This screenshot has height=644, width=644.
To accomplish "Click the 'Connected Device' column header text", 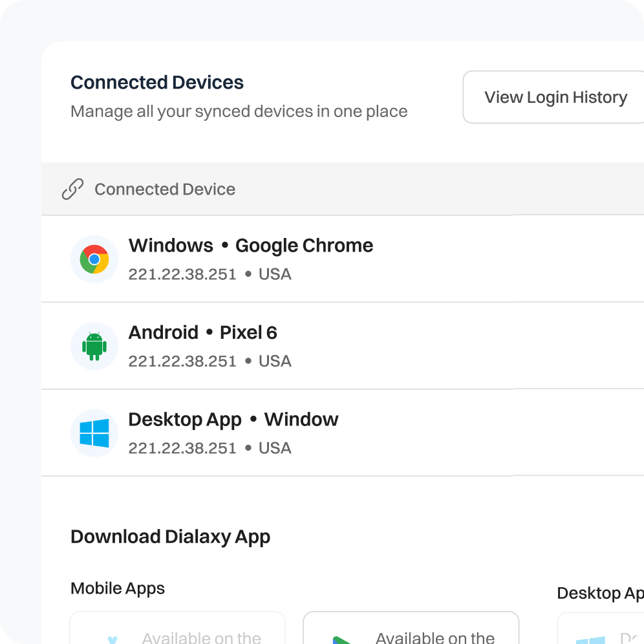I will point(164,189).
